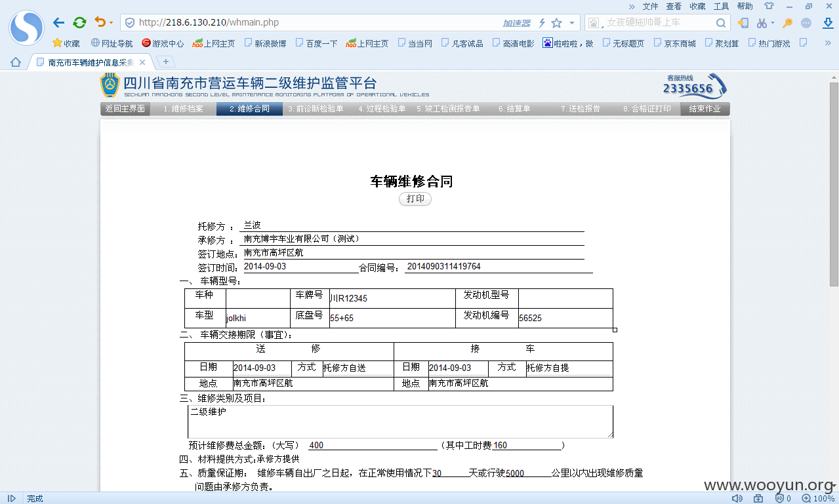This screenshot has height=504, width=839.
Task: Expand the address bar dropdown arrow
Action: [x=571, y=23]
